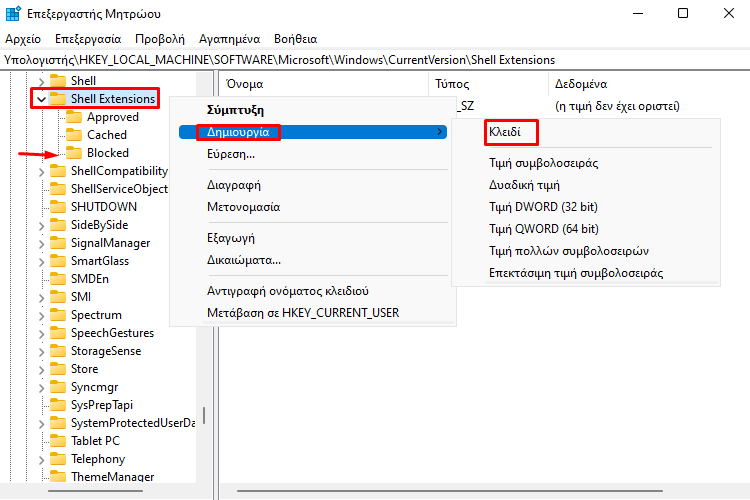Collapse the Shell Extensions tree node
Screen dimensions: 750x500
[x=42, y=99]
